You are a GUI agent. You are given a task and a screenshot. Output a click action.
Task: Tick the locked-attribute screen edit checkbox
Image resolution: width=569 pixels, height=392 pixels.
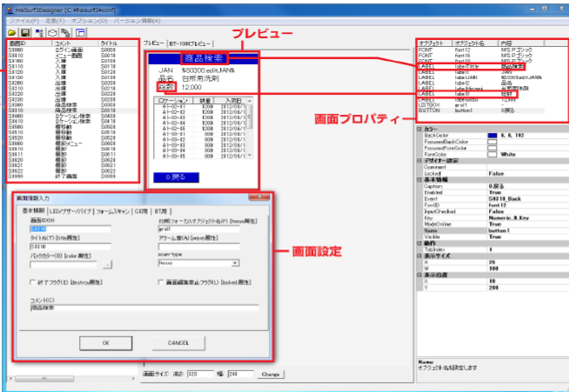[x=161, y=282]
